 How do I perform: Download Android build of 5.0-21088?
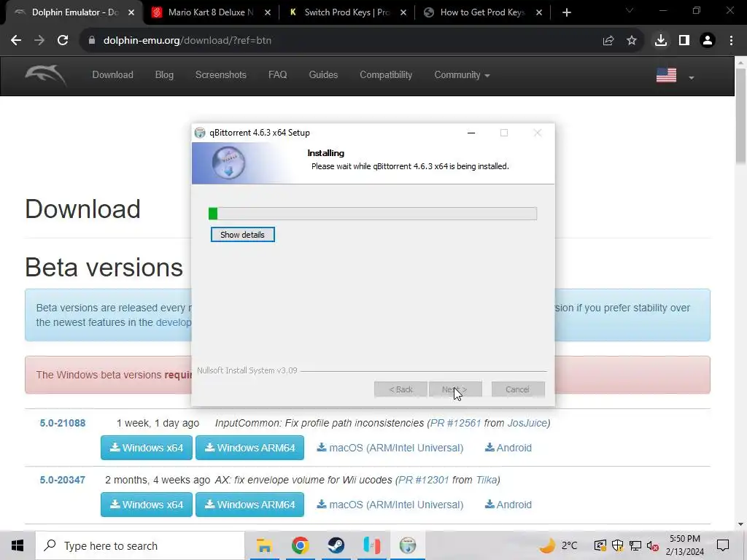508,448
